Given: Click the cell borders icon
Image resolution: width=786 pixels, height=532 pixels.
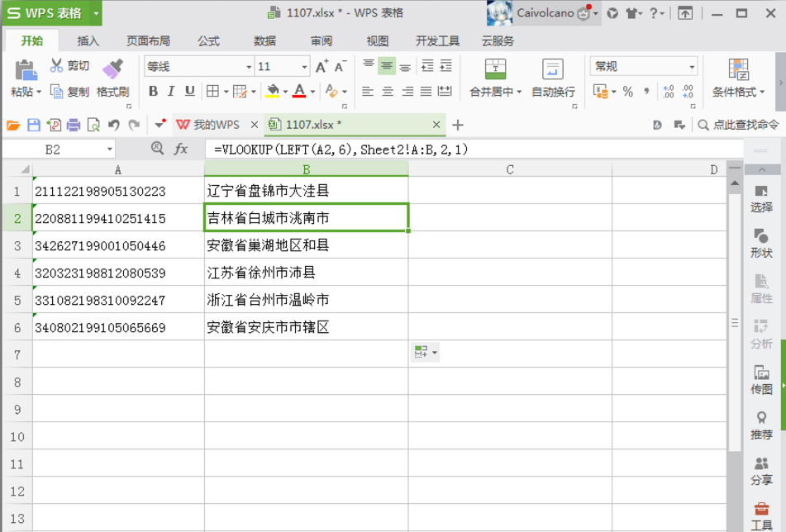Looking at the screenshot, I should (x=212, y=91).
